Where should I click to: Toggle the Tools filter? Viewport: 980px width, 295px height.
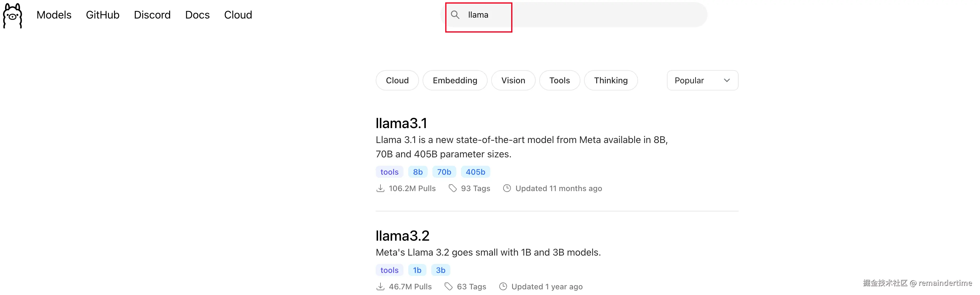coord(559,80)
